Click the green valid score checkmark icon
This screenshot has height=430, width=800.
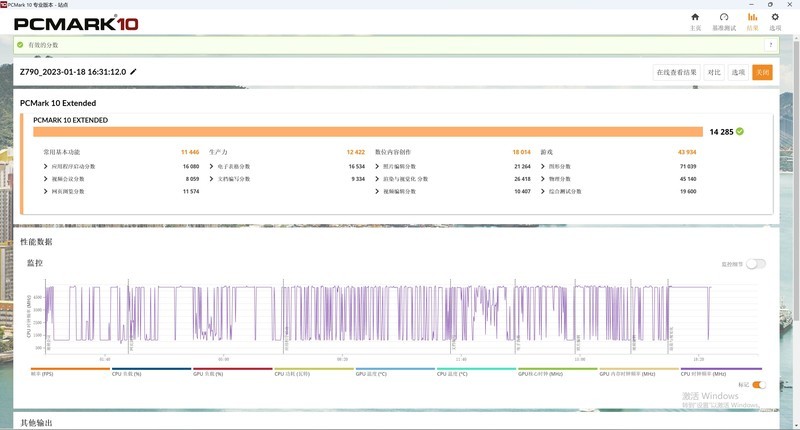coord(20,45)
